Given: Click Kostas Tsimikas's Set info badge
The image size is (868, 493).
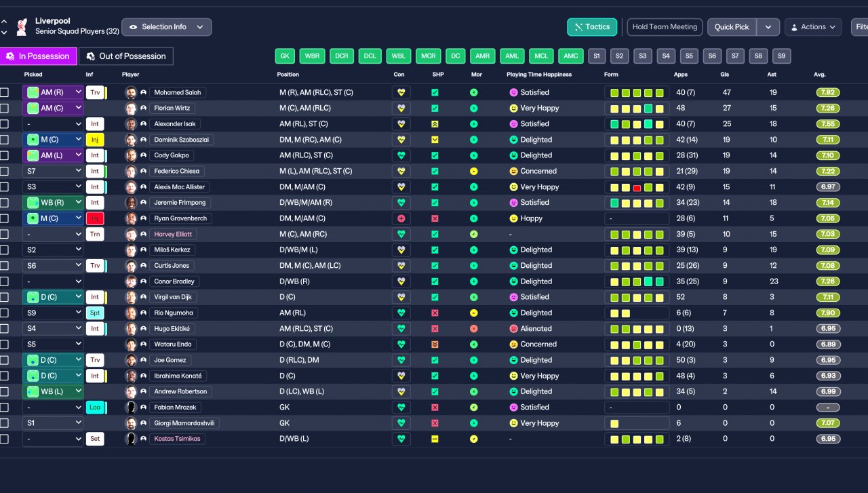Looking at the screenshot, I should tap(95, 439).
